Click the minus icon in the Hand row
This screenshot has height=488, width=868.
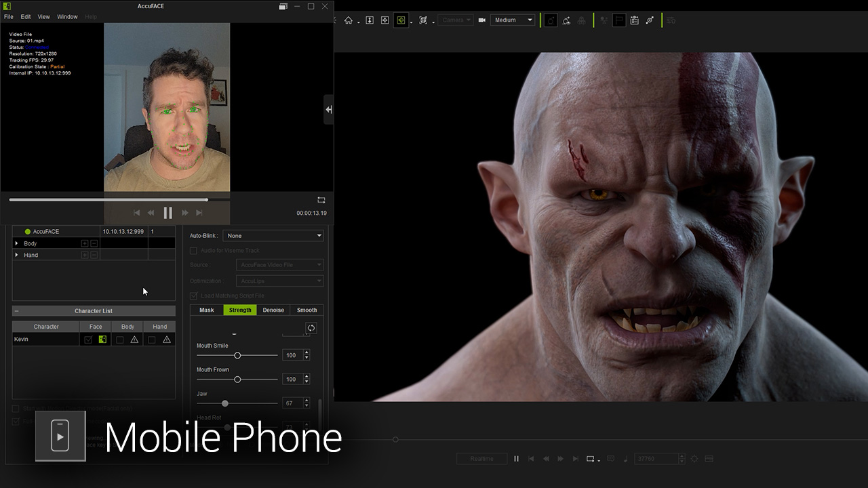pos(94,255)
